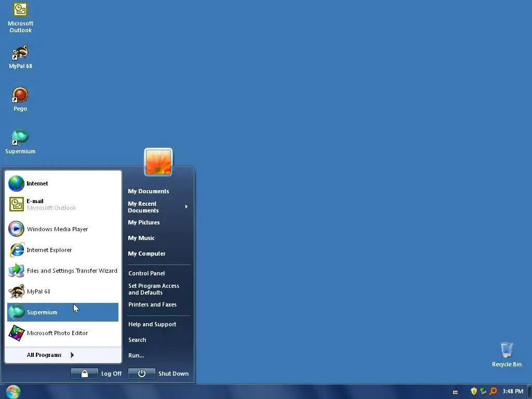Open Microsoft Photo Editor
Image resolution: width=532 pixels, height=399 pixels.
pos(63,333)
